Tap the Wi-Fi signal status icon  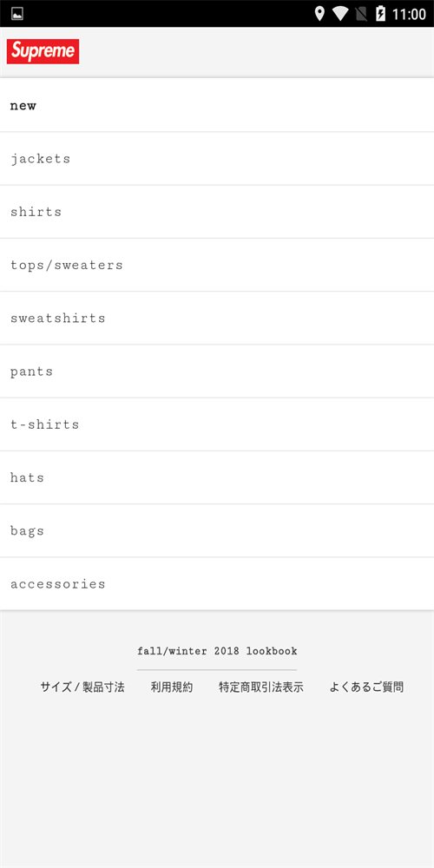coord(341,14)
